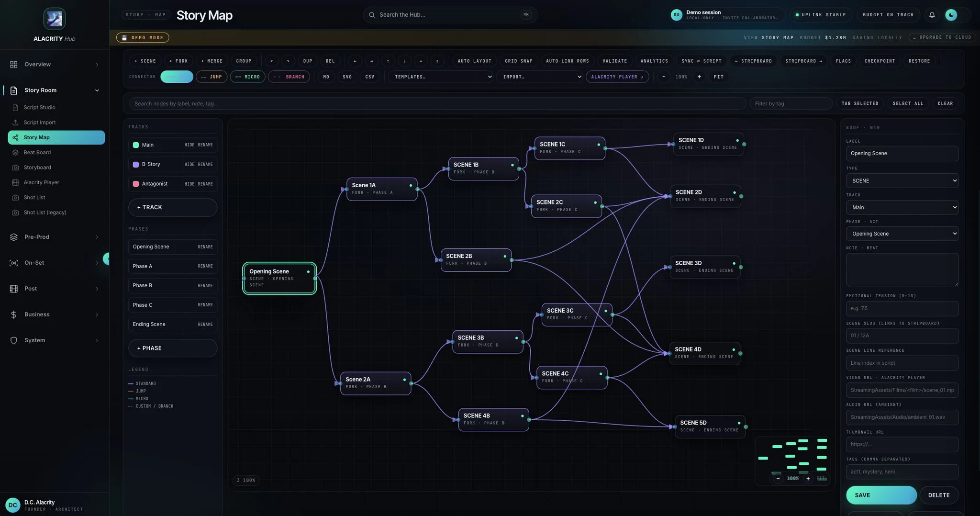Click the redo arrow in the toolbar
The height and width of the screenshot is (516, 980).
pyautogui.click(x=288, y=61)
